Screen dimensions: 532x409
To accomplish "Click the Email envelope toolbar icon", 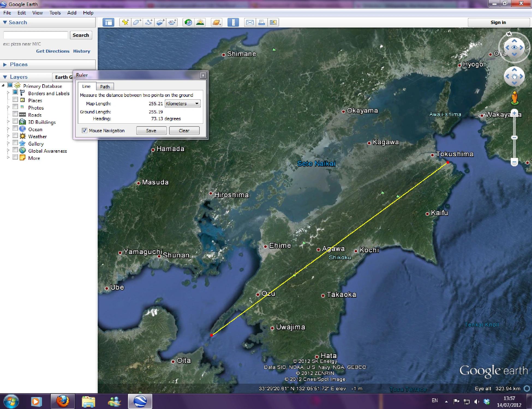I will [x=250, y=22].
